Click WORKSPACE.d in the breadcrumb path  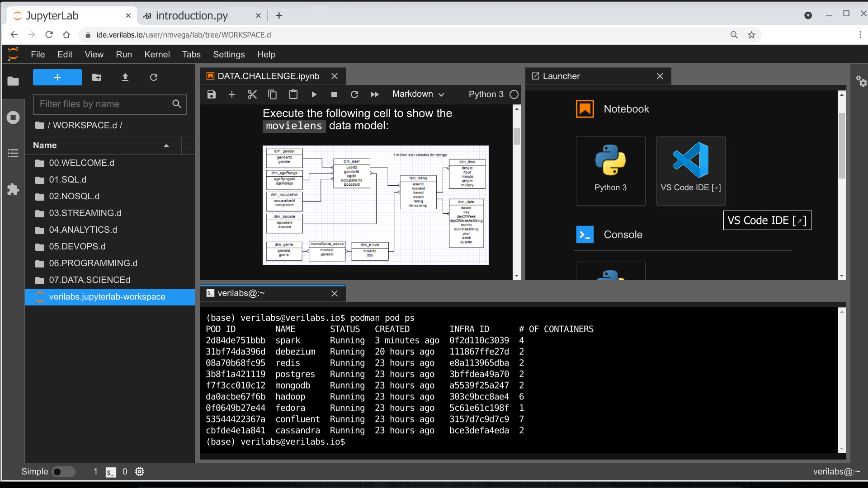point(85,125)
